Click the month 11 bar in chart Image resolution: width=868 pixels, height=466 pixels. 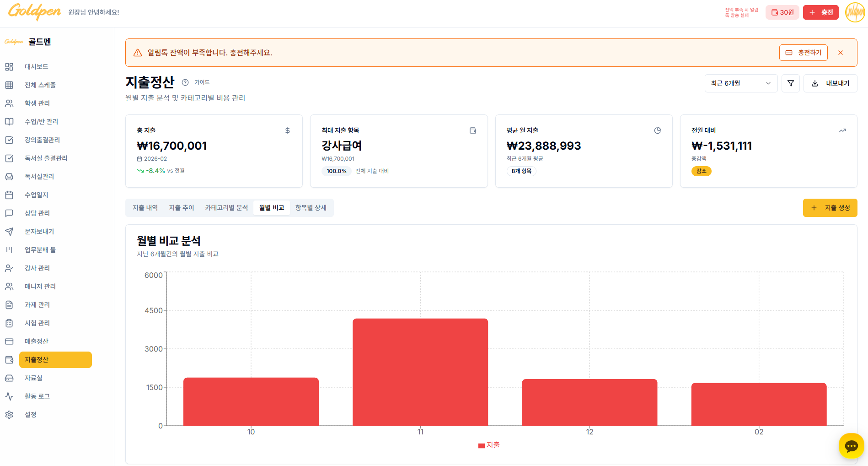click(x=420, y=372)
